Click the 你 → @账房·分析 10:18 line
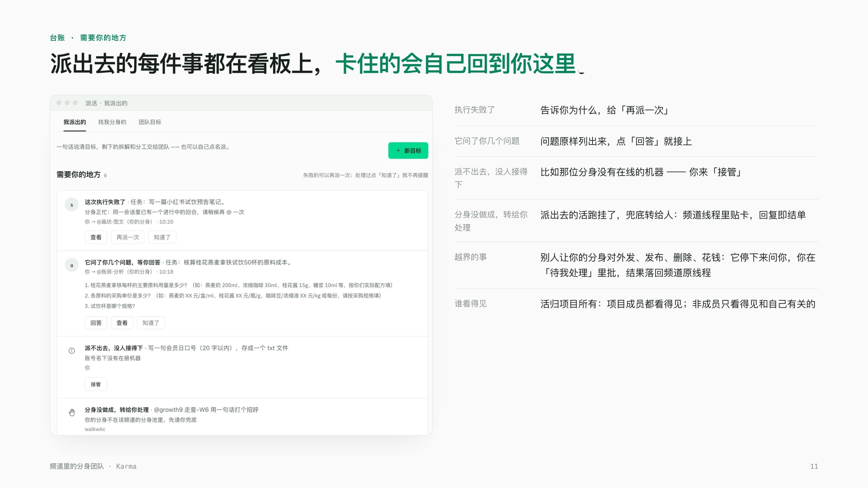The image size is (868, 488). [129, 271]
